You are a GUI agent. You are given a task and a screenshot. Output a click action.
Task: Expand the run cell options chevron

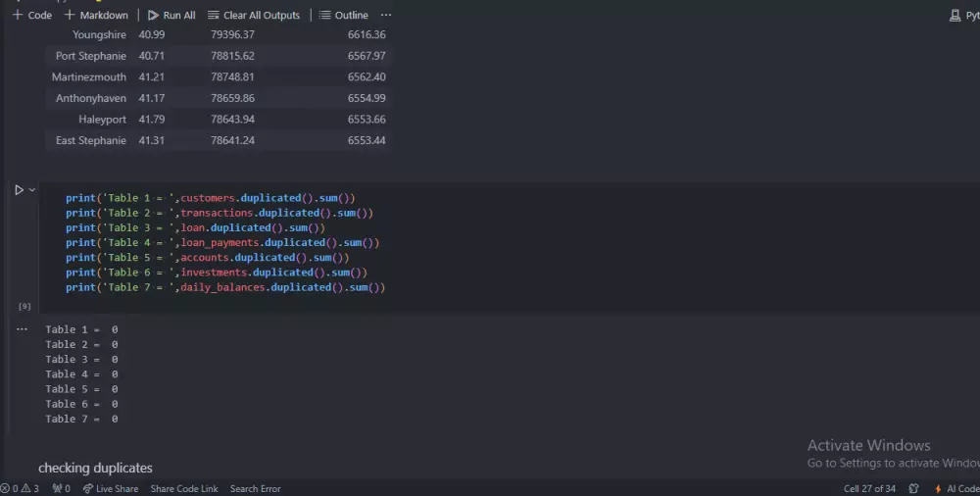[x=32, y=189]
